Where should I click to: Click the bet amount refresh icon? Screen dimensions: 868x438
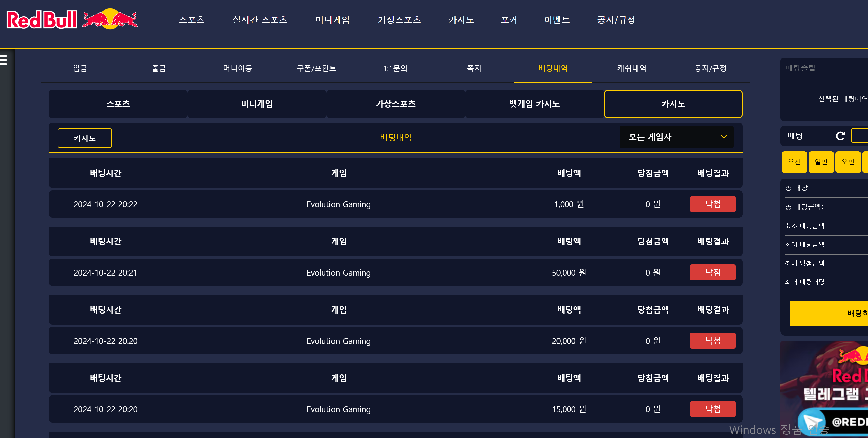pyautogui.click(x=840, y=136)
